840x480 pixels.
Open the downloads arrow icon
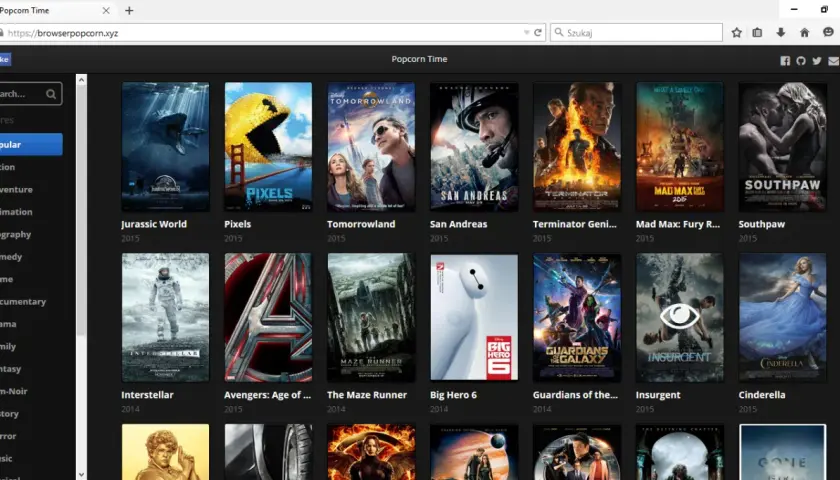(x=781, y=33)
